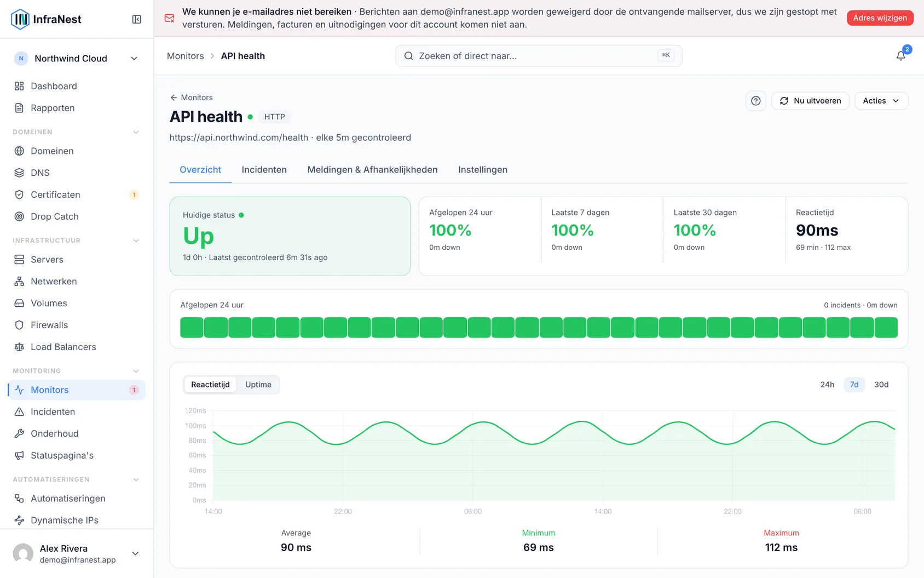Collapse the sidebar panel icon

[137, 19]
